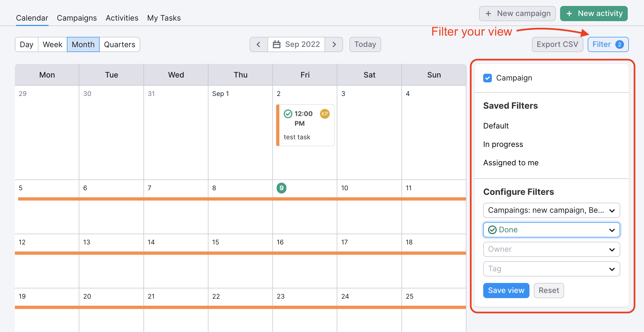Image resolution: width=644 pixels, height=332 pixels.
Task: Apply the Assigned to me saved filter
Action: click(511, 163)
